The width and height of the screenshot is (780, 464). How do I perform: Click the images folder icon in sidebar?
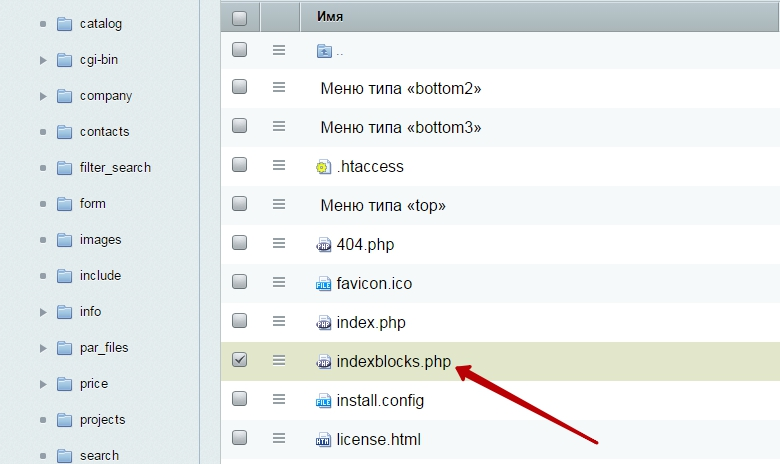click(x=65, y=240)
